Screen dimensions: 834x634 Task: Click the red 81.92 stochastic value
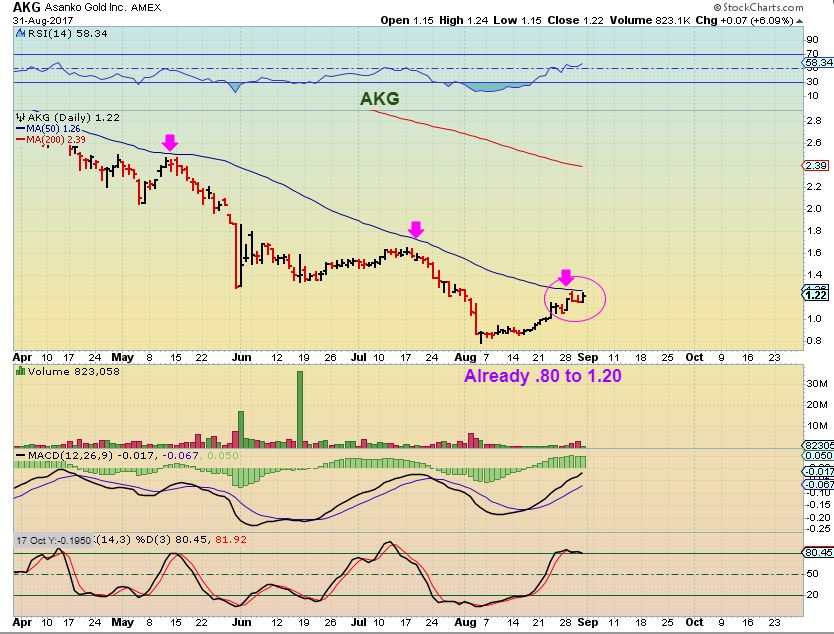point(231,540)
